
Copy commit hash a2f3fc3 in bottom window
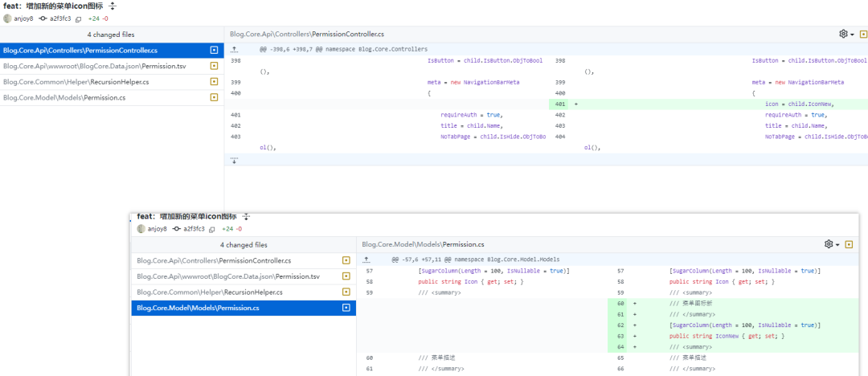[212, 229]
